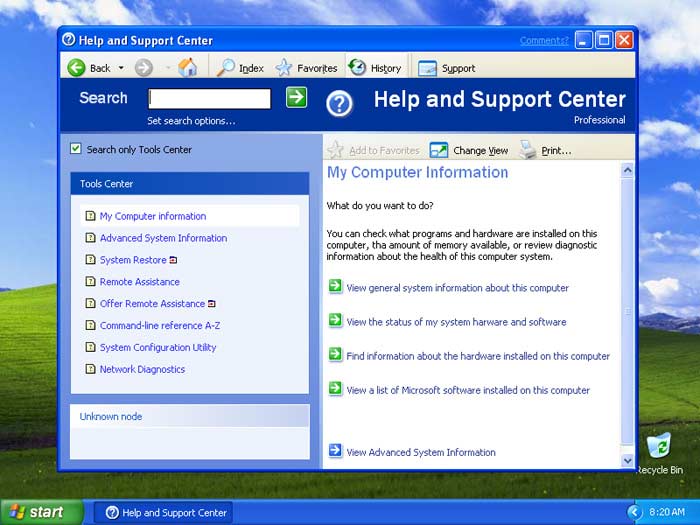Expand hidden system tray icons arrow

pos(633,512)
